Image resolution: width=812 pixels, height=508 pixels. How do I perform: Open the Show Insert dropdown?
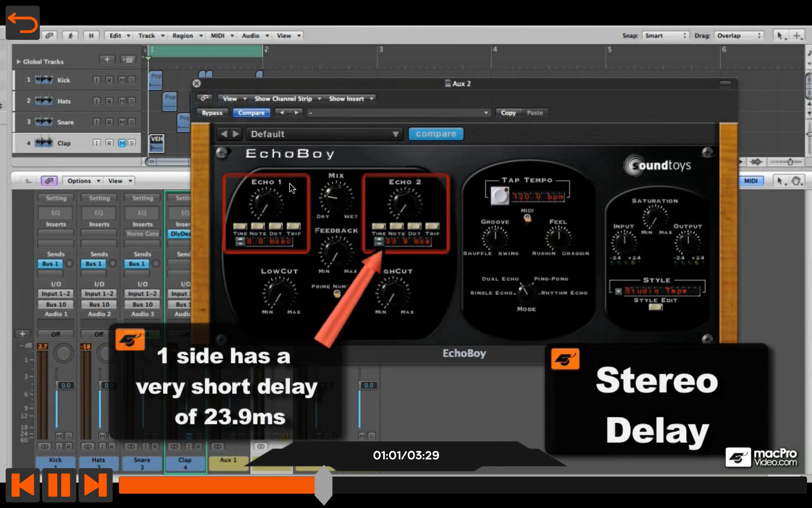[x=351, y=98]
